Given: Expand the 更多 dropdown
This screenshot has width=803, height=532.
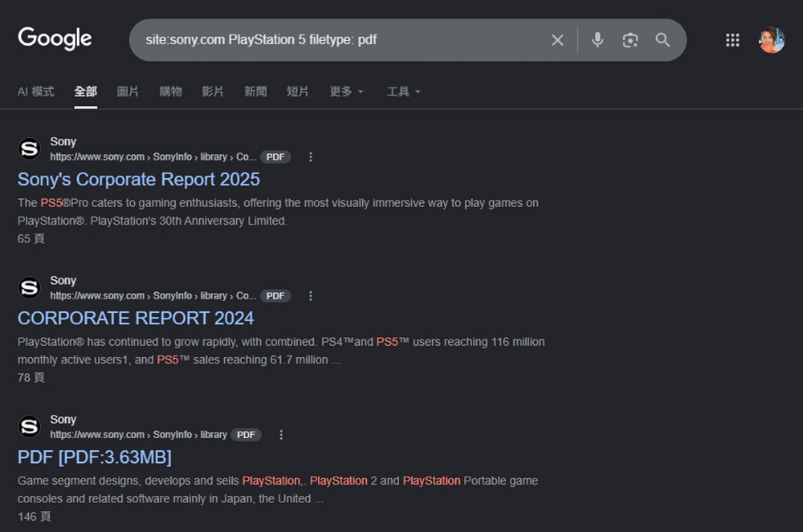Looking at the screenshot, I should [346, 91].
